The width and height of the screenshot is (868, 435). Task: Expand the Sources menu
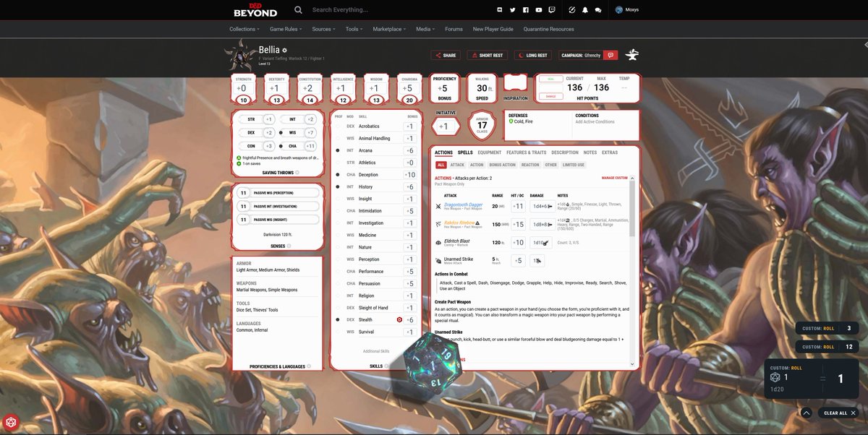(323, 29)
